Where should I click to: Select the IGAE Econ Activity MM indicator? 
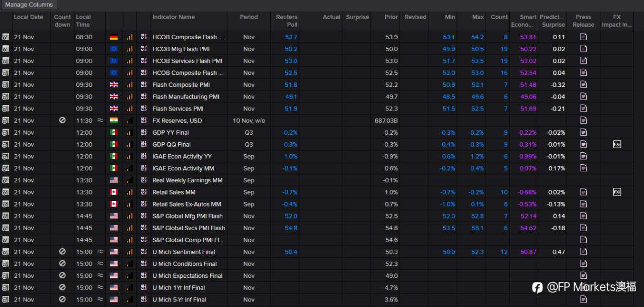point(183,168)
